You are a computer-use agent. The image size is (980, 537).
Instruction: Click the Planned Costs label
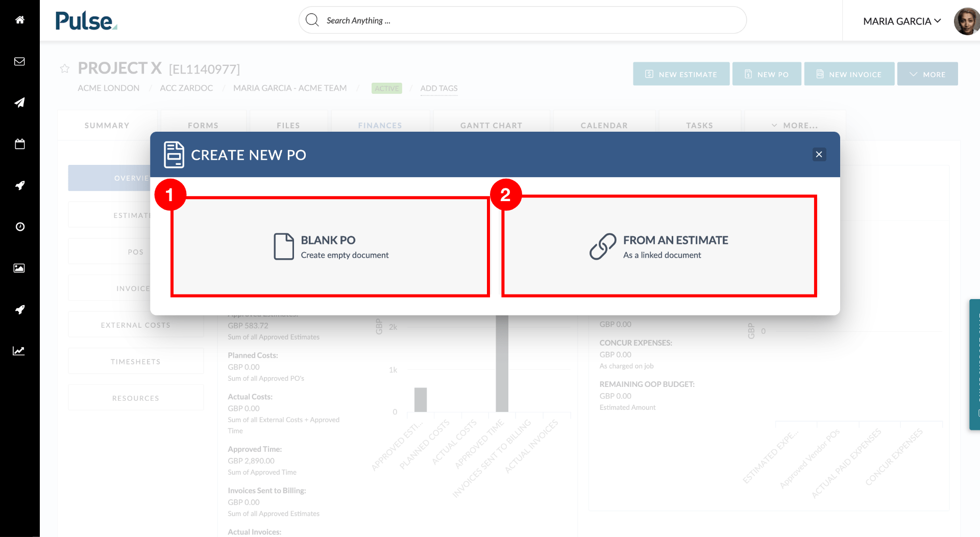pos(253,355)
